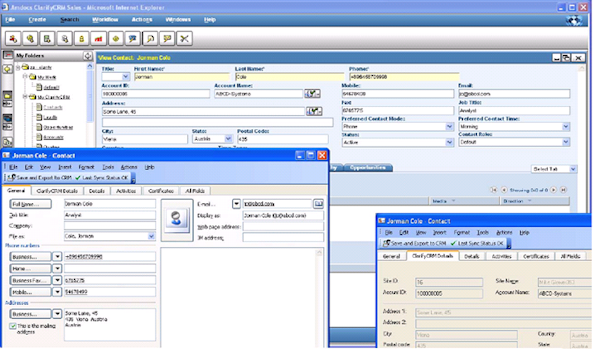Click the fourth CRM toolbar icon
The height and width of the screenshot is (363, 600).
(x=64, y=39)
